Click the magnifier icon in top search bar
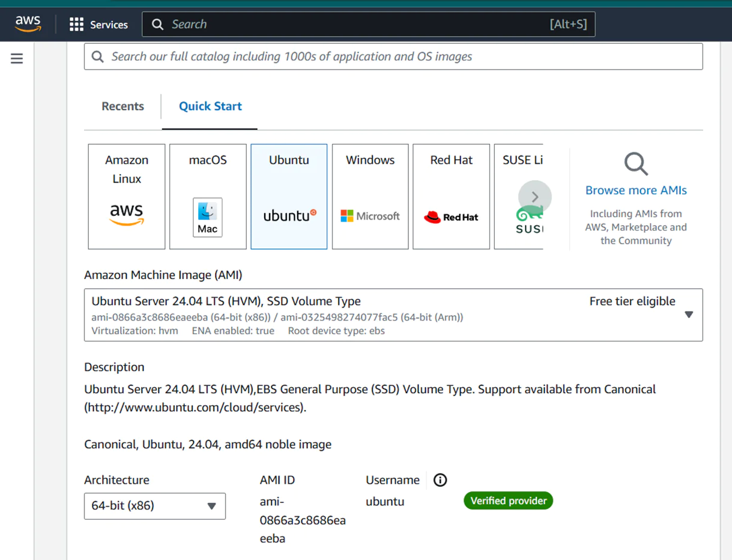This screenshot has height=560, width=732. 157,24
